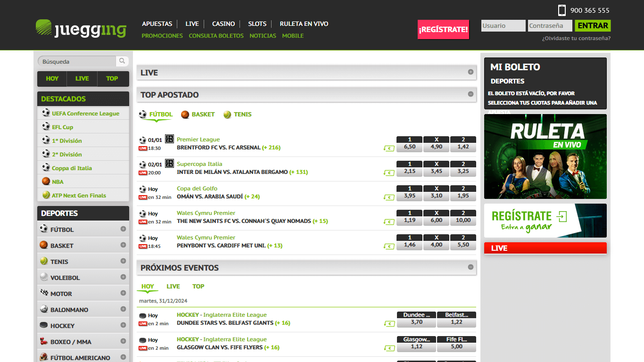Screen dimensions: 644x362
Task: Click the football icon in the sidebar FÚTBOL row
Action: (44, 229)
